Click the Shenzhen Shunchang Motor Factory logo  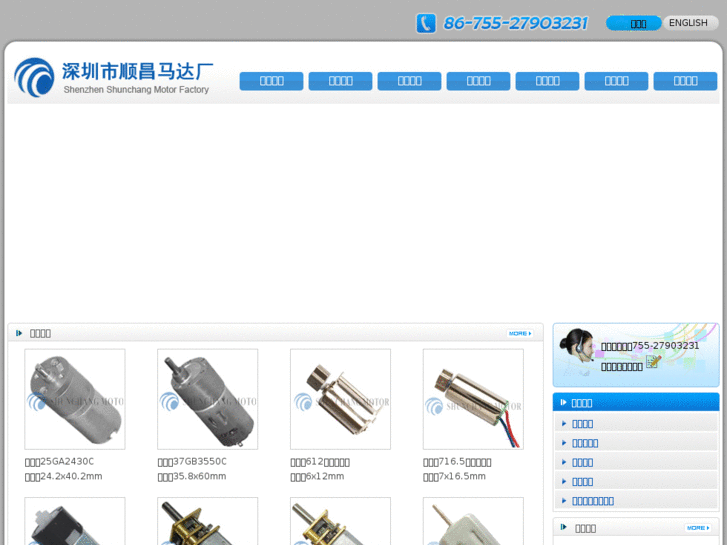pos(114,77)
